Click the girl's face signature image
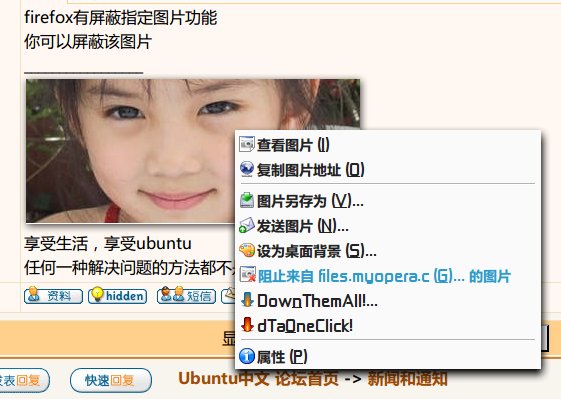The width and height of the screenshot is (561, 401). 193,151
